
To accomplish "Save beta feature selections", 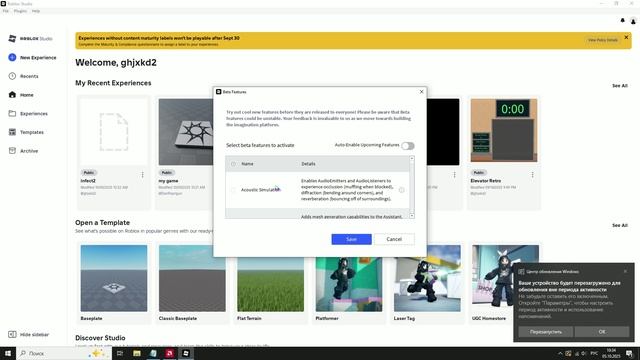I will [351, 239].
